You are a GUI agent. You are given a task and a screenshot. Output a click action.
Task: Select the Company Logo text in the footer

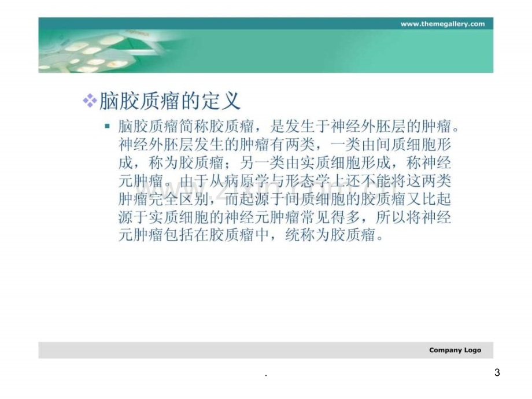455,350
